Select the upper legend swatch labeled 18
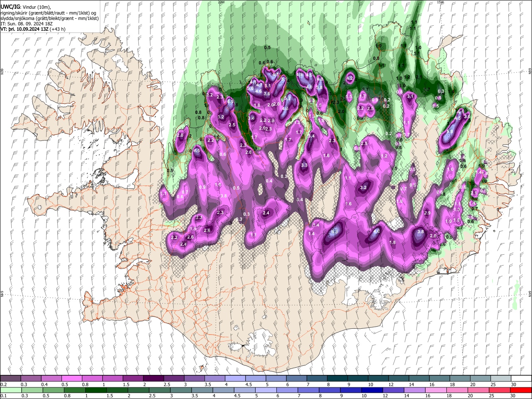 pyautogui.click(x=459, y=378)
